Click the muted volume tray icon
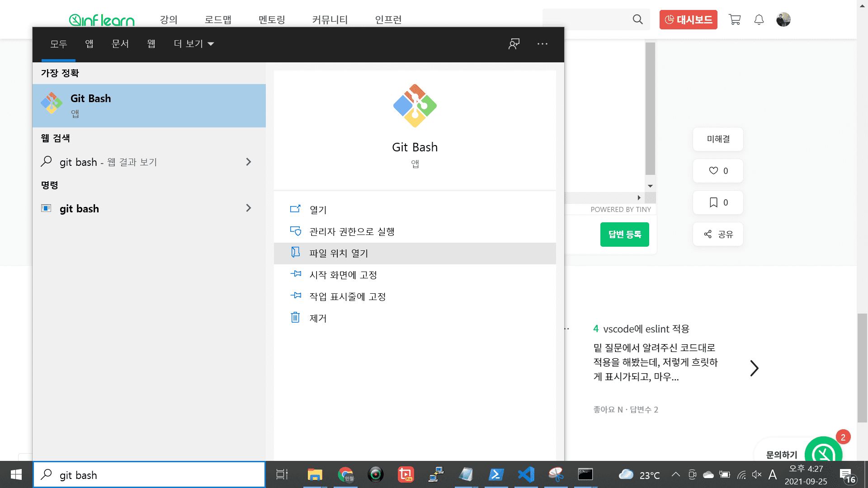The width and height of the screenshot is (868, 488). pyautogui.click(x=757, y=474)
